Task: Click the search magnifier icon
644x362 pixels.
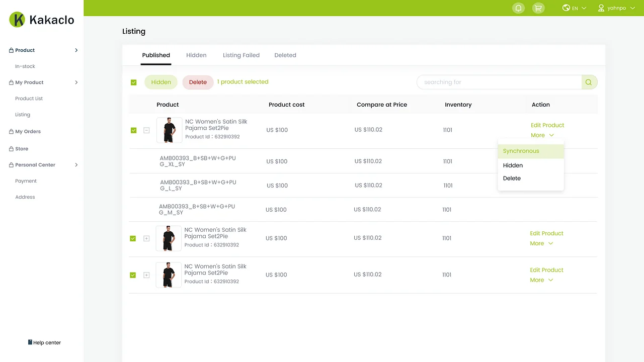Action: 588,82
